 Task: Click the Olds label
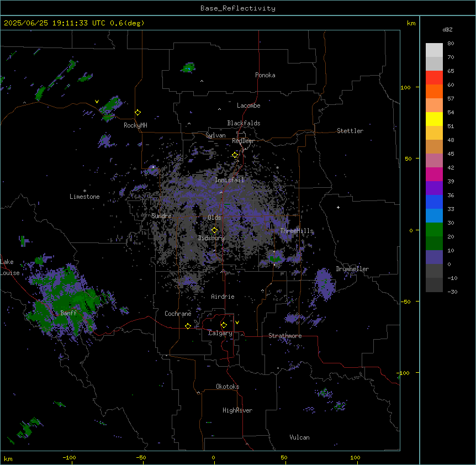tap(214, 218)
